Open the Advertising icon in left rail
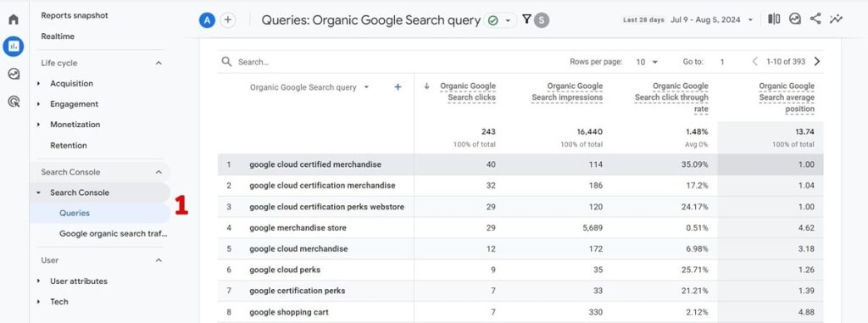Image resolution: width=868 pixels, height=323 pixels. [x=14, y=102]
